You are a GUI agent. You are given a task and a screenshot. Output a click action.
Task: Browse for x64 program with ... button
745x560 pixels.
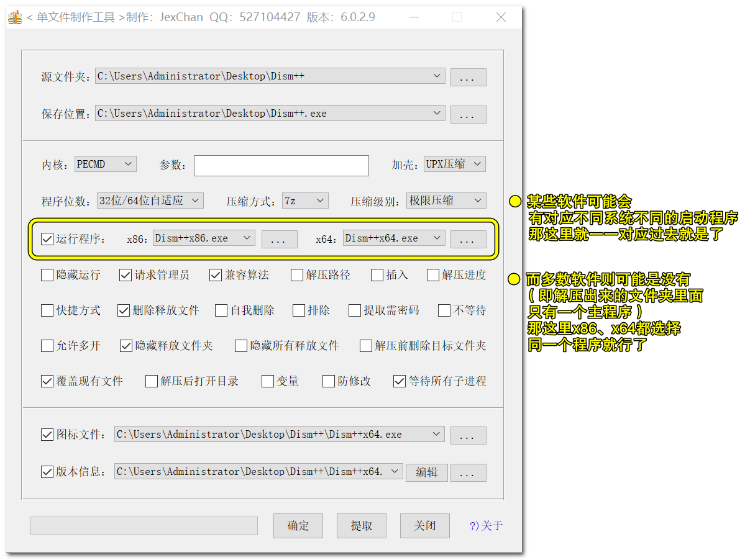pos(468,239)
